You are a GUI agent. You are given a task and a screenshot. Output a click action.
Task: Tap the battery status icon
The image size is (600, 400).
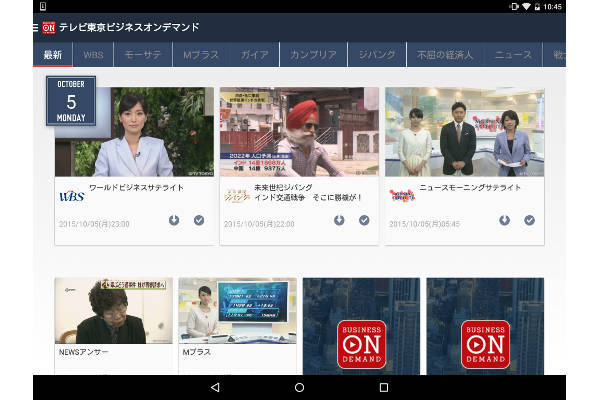(x=537, y=7)
